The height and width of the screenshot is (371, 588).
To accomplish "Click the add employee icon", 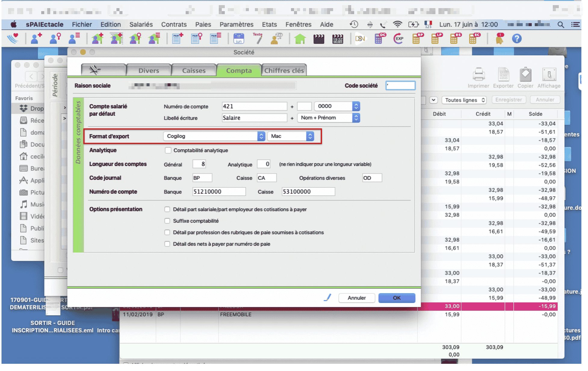I will pyautogui.click(x=36, y=38).
